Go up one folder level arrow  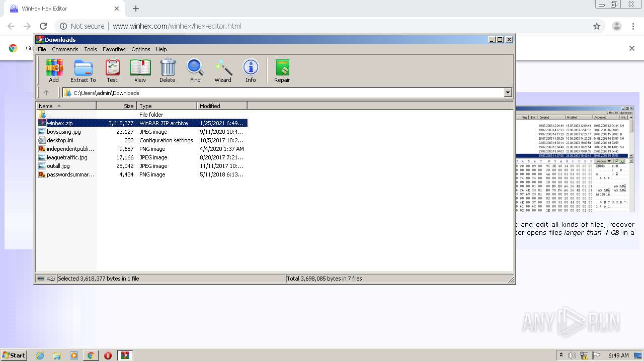(46, 93)
